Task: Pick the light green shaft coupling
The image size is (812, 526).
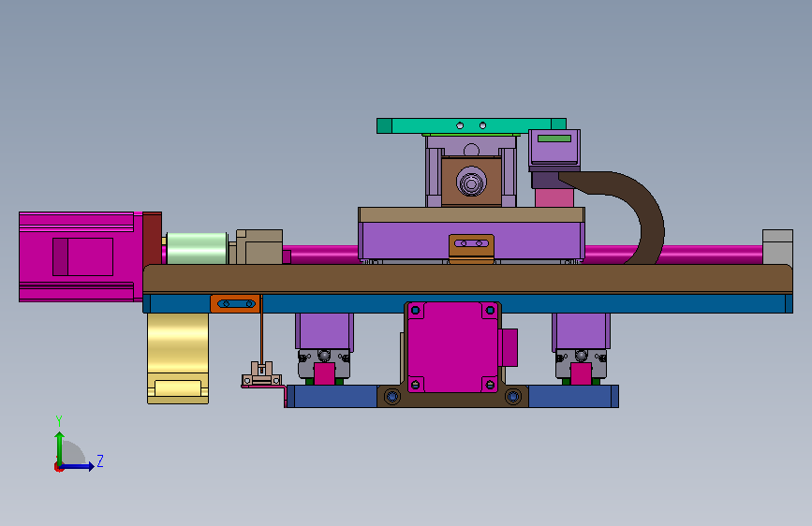Action: click(x=197, y=248)
